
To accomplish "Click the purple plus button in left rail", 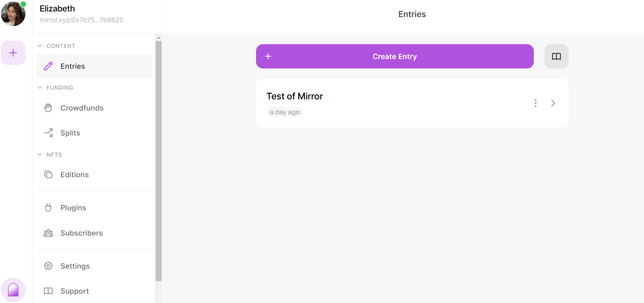I will coord(13,53).
